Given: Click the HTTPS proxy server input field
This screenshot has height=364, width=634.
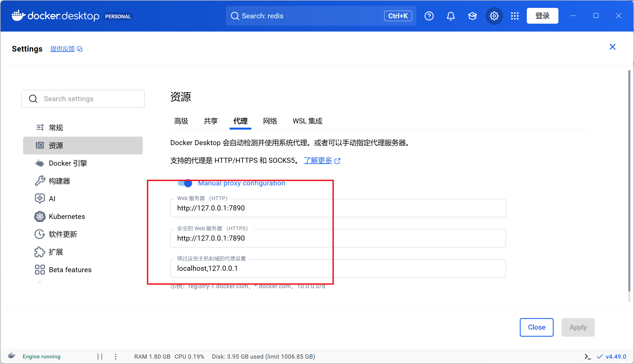Looking at the screenshot, I should point(338,238).
